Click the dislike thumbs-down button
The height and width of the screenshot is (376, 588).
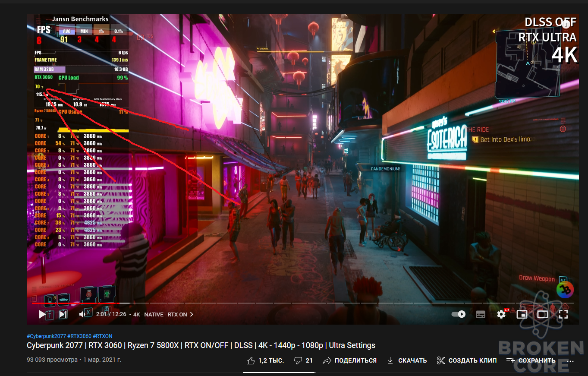point(303,360)
